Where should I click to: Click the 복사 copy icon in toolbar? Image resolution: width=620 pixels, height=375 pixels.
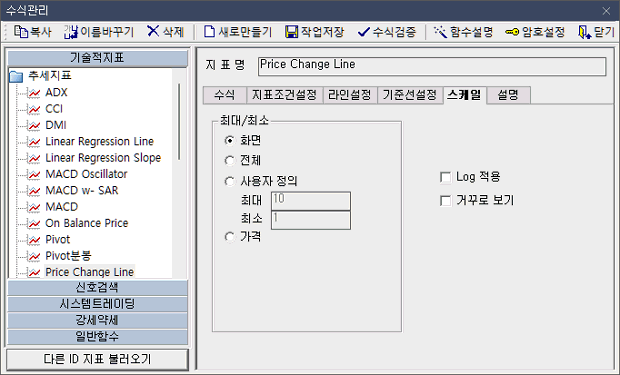coord(21,32)
